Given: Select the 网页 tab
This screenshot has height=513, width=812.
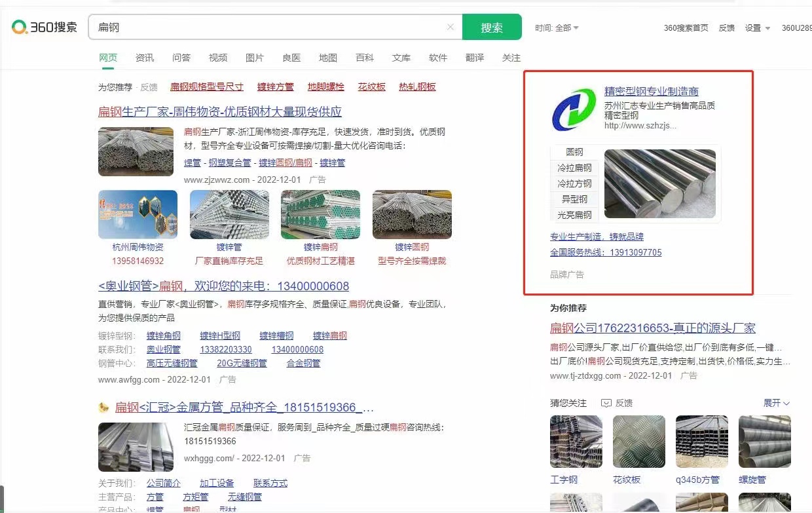Looking at the screenshot, I should tap(108, 58).
